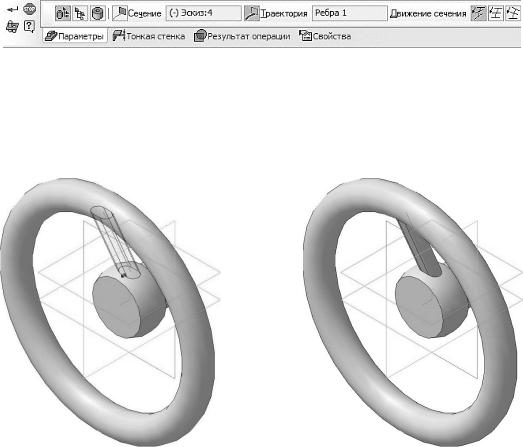
Task: Click the Сечение field showing Эскиз:4
Action: 203,13
